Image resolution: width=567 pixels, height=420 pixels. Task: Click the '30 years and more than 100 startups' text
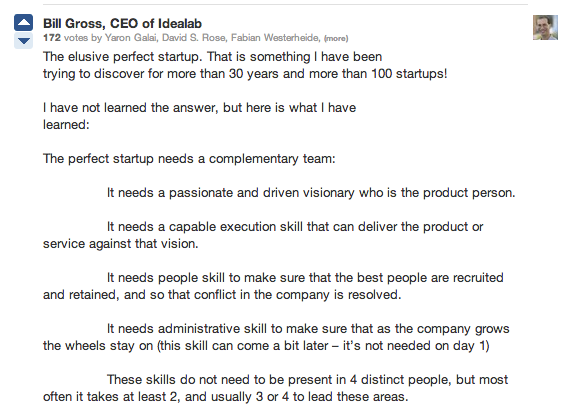[x=338, y=74]
